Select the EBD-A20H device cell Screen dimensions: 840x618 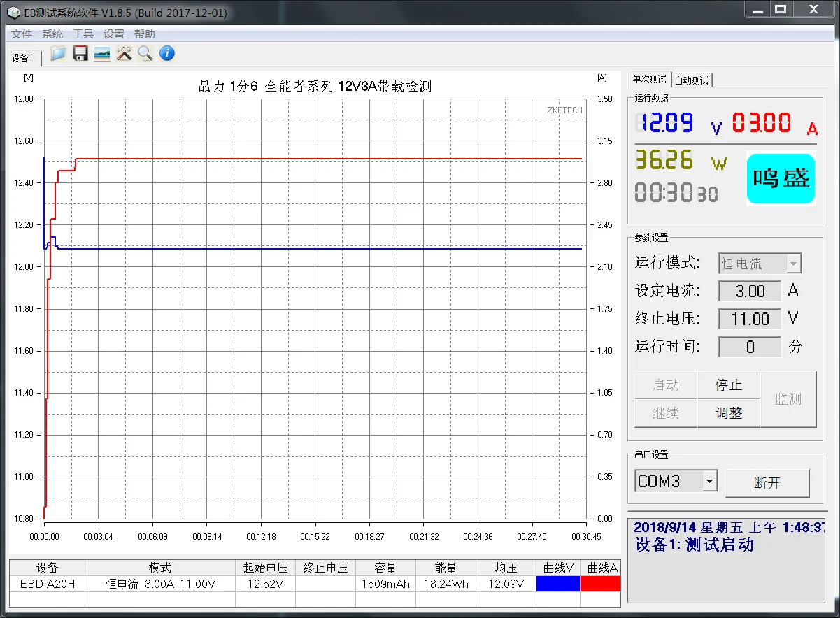(48, 584)
